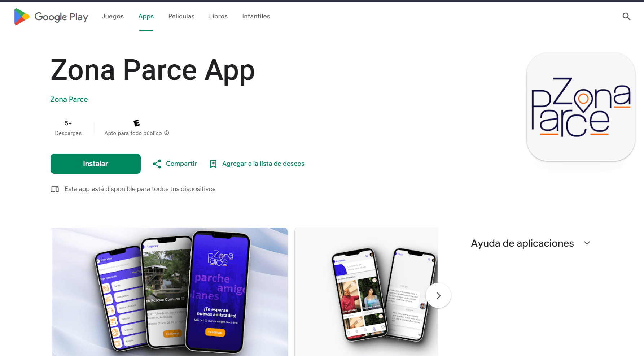Open the Películas tab

[181, 16]
